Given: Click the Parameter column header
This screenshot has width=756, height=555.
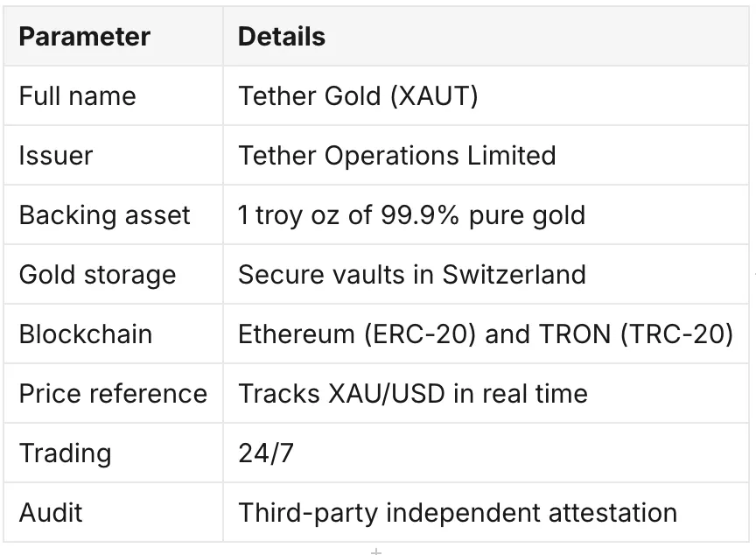Looking at the screenshot, I should tap(113, 36).
